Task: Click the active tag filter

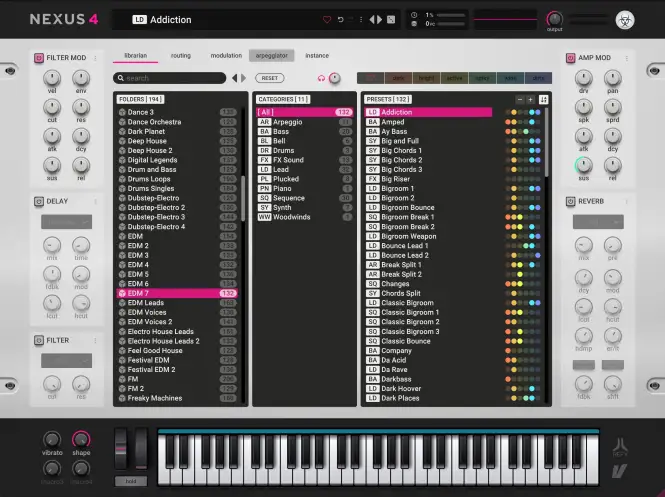Action: (454, 78)
